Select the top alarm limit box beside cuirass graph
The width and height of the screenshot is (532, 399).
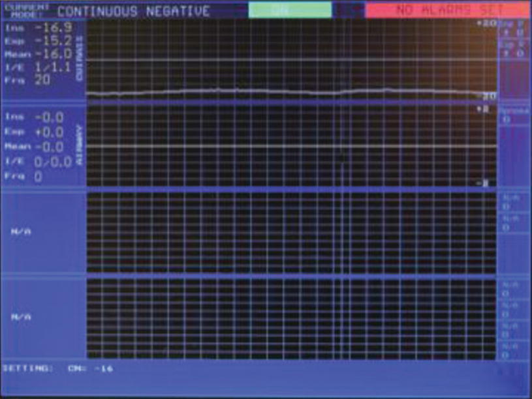click(x=513, y=30)
